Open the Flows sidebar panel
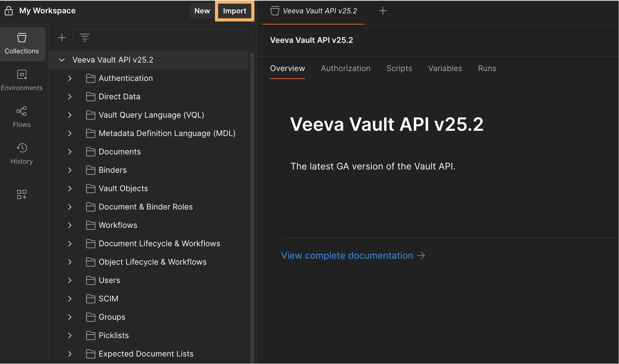This screenshot has width=619, height=364. click(22, 117)
